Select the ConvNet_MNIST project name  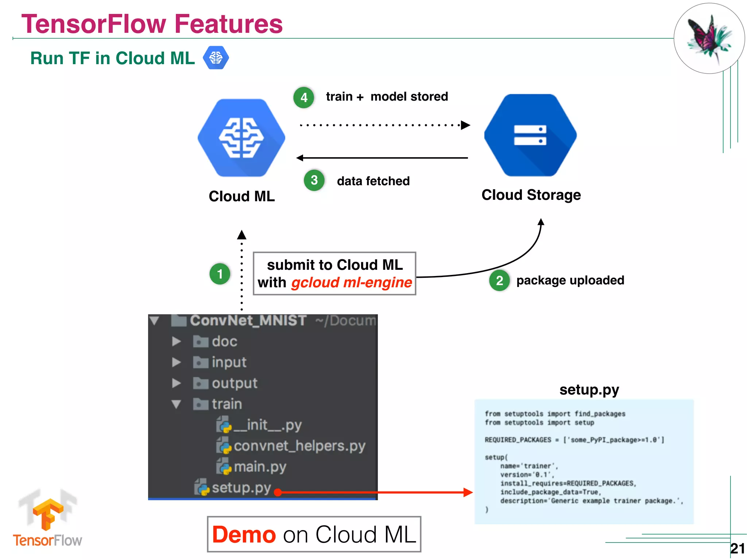click(248, 320)
